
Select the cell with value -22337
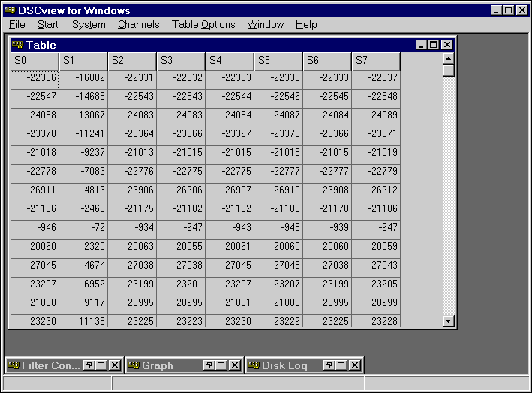pyautogui.click(x=376, y=80)
